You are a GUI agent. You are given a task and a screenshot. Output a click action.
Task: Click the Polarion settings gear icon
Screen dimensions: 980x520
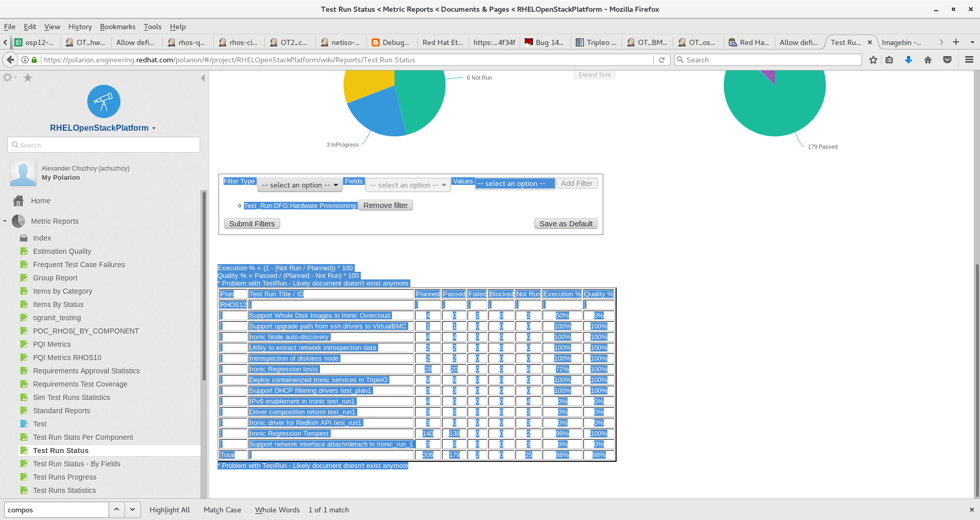point(8,78)
